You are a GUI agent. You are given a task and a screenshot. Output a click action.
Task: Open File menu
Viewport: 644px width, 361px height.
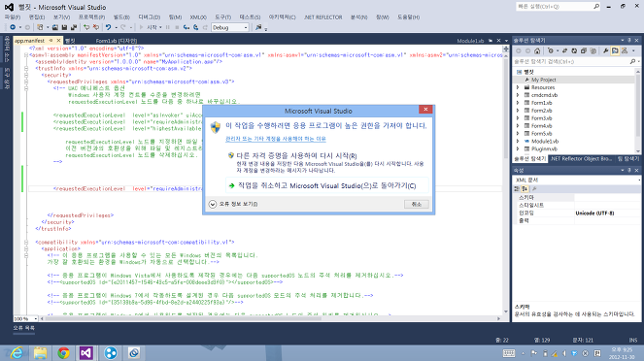pos(13,17)
